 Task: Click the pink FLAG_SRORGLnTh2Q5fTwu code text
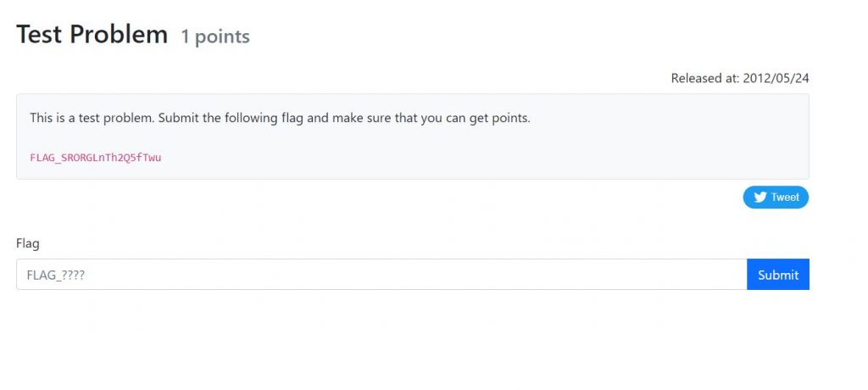point(95,158)
